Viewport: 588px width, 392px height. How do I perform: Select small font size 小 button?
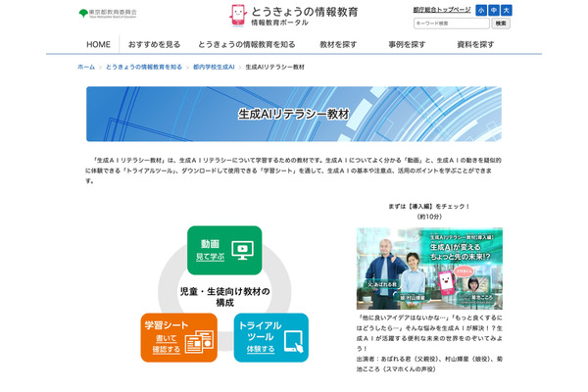(x=481, y=11)
